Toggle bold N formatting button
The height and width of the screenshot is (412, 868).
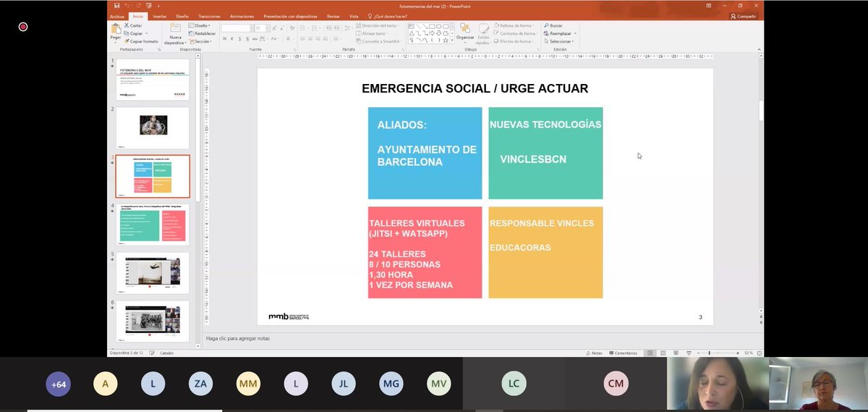click(x=224, y=38)
